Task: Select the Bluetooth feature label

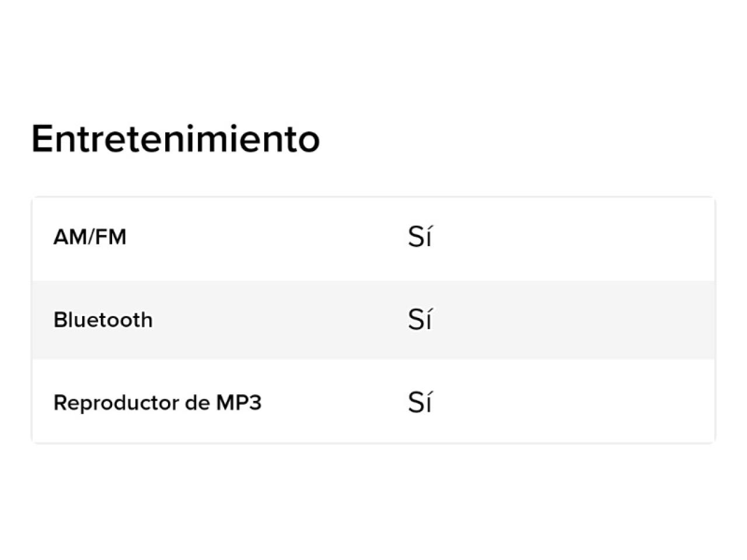Action: (x=103, y=320)
